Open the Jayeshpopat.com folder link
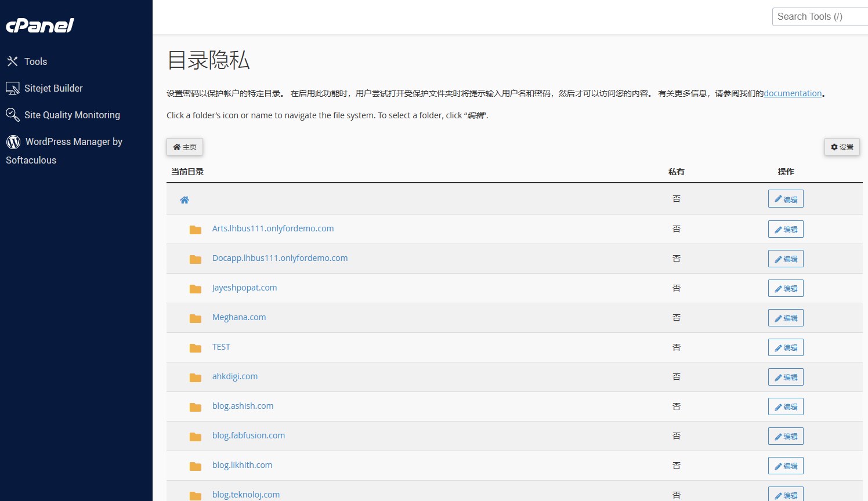 click(x=244, y=288)
